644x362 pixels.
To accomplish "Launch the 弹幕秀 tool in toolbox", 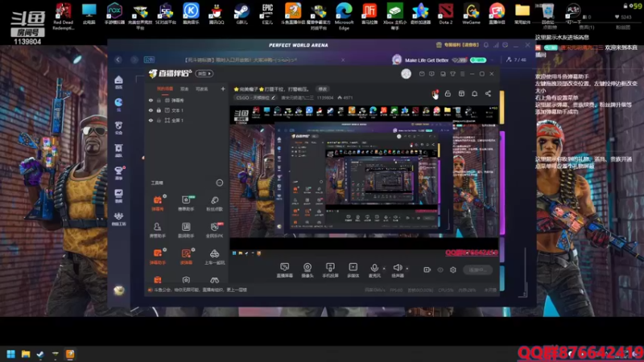I will tap(158, 204).
